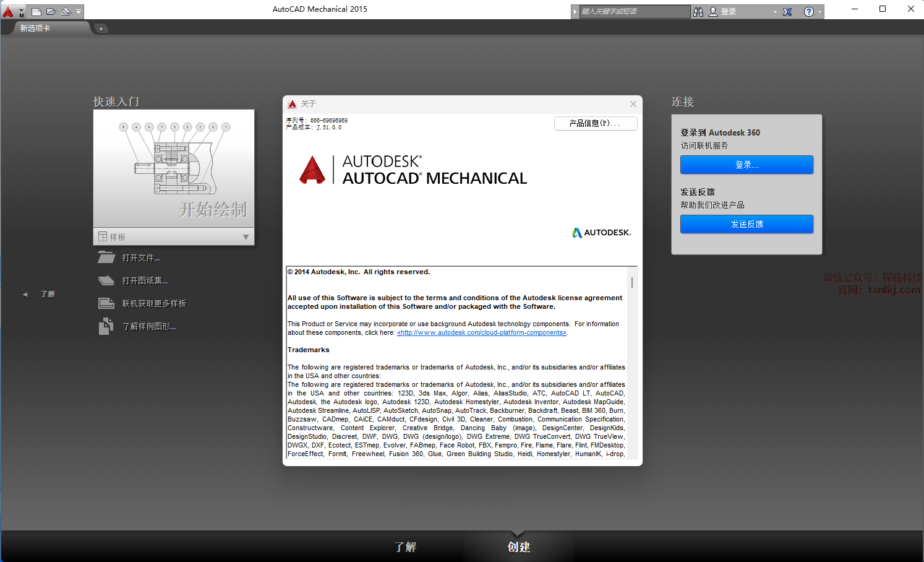Click the license text scrollbar thumb

coord(631,282)
